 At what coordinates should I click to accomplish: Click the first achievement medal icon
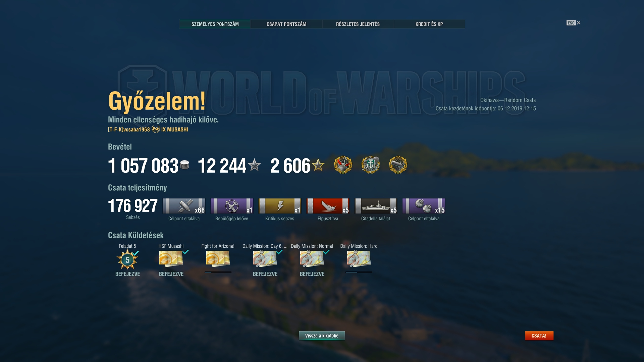tap(343, 165)
